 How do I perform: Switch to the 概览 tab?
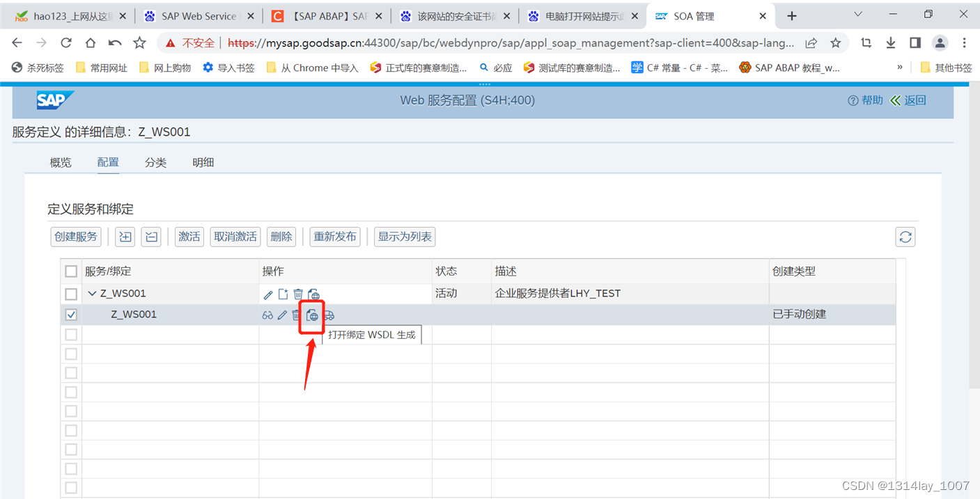(x=61, y=163)
